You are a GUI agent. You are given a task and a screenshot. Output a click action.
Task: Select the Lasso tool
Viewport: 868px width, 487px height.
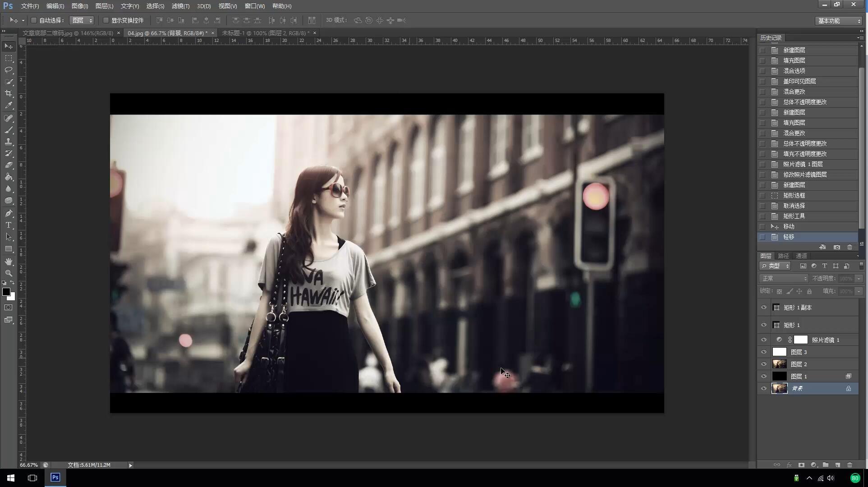(x=9, y=70)
